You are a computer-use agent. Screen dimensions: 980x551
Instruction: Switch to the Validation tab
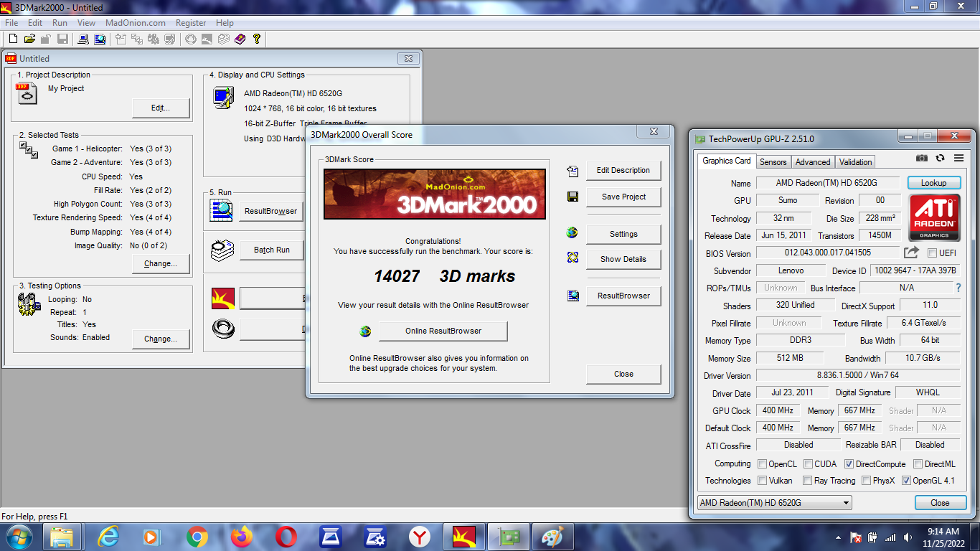(856, 162)
